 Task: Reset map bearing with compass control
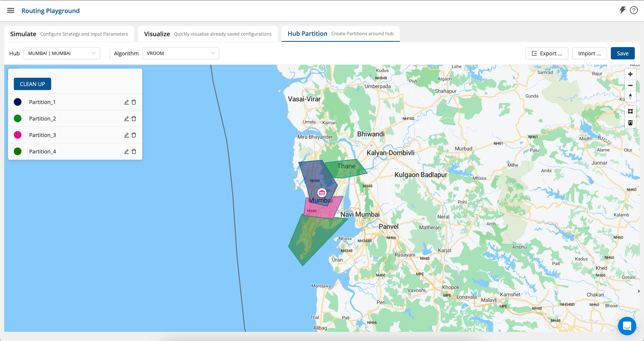click(630, 97)
